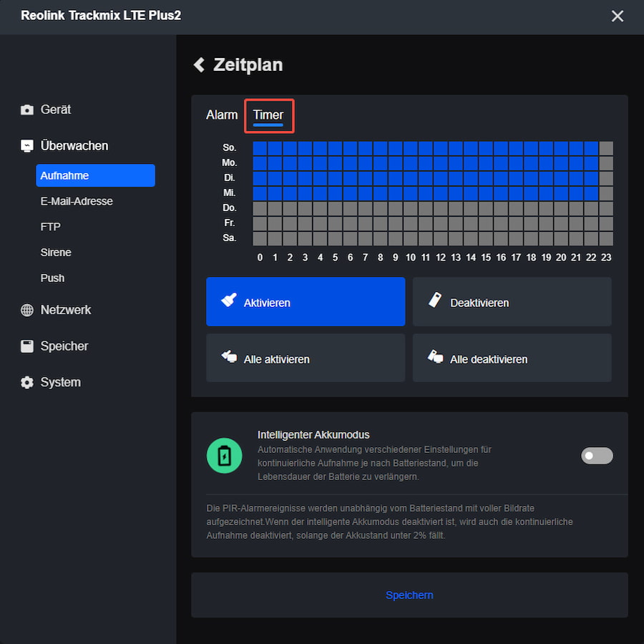The height and width of the screenshot is (644, 644).
Task: Select the Netzwerk label in the sidebar
Action: click(66, 310)
